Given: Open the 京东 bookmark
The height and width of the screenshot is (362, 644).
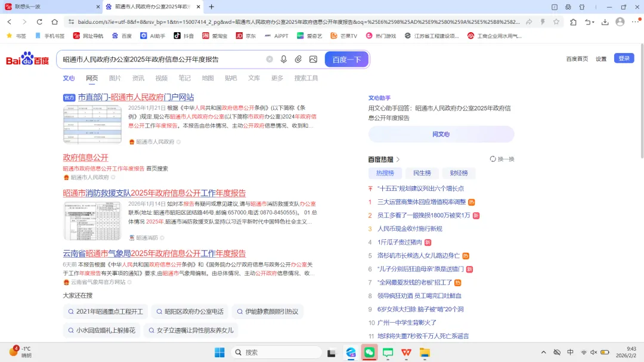Looking at the screenshot, I should pyautogui.click(x=246, y=36).
